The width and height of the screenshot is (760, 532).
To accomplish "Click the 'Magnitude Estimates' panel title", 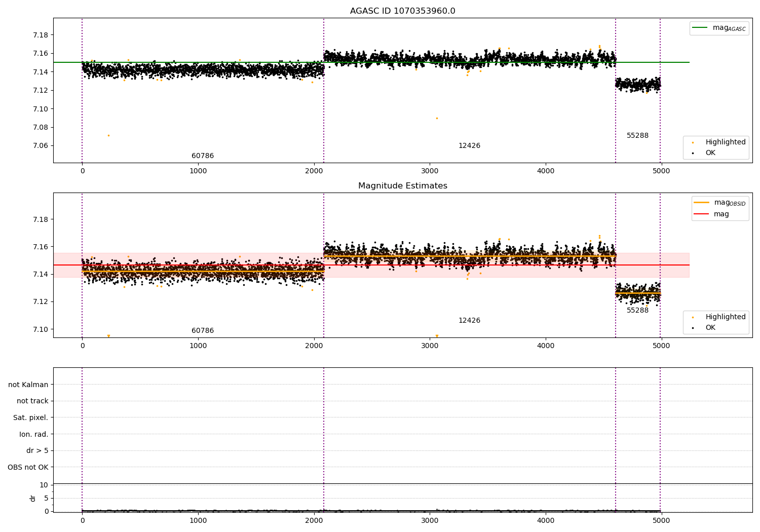I will [402, 186].
